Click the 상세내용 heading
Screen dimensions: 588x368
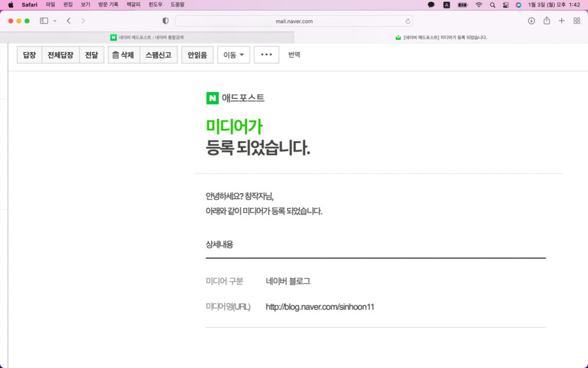tap(220, 244)
